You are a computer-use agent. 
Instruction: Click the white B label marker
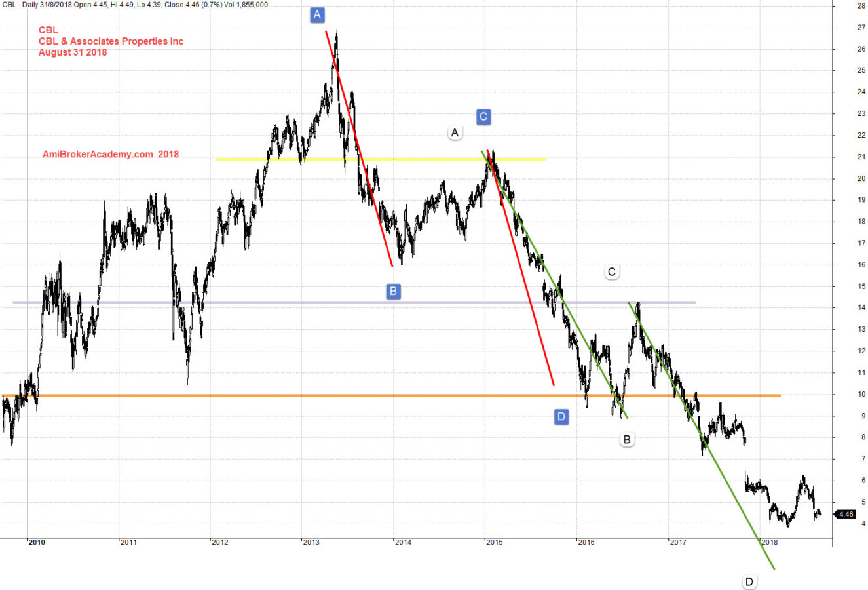pyautogui.click(x=627, y=439)
